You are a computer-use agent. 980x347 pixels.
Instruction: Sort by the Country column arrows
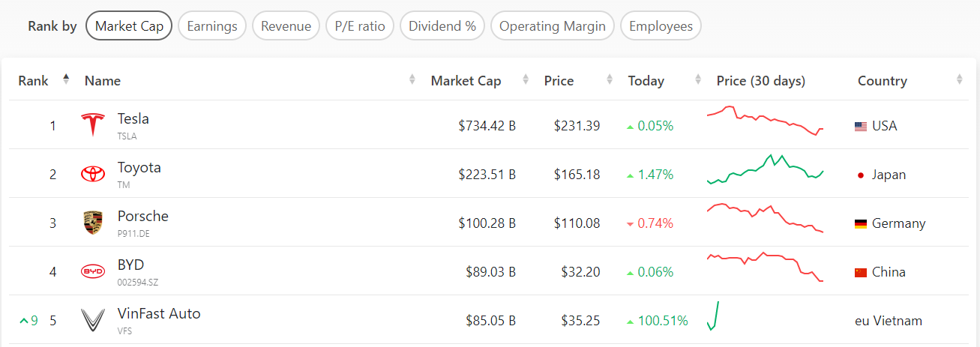[960, 80]
